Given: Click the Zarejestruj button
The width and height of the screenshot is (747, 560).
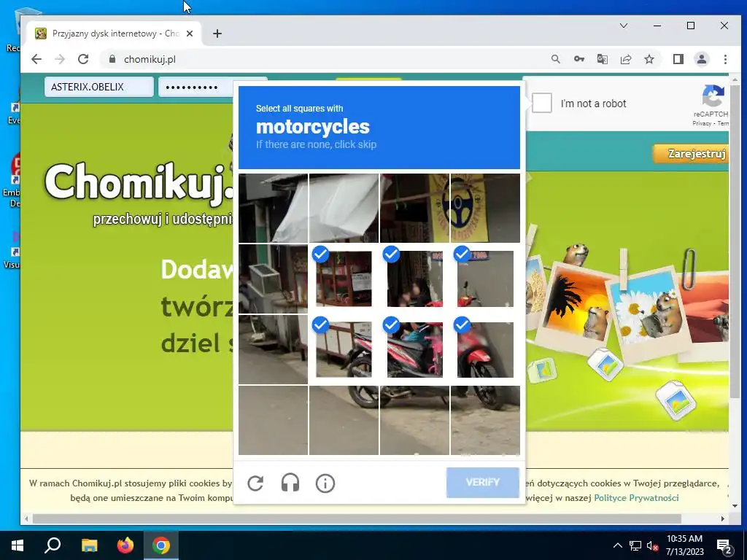Looking at the screenshot, I should click(x=691, y=154).
